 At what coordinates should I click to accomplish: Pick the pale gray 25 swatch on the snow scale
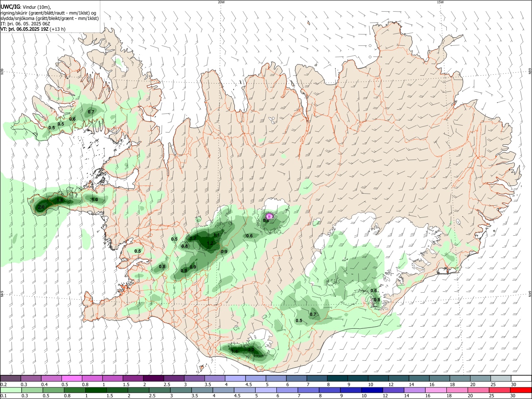[500, 378]
